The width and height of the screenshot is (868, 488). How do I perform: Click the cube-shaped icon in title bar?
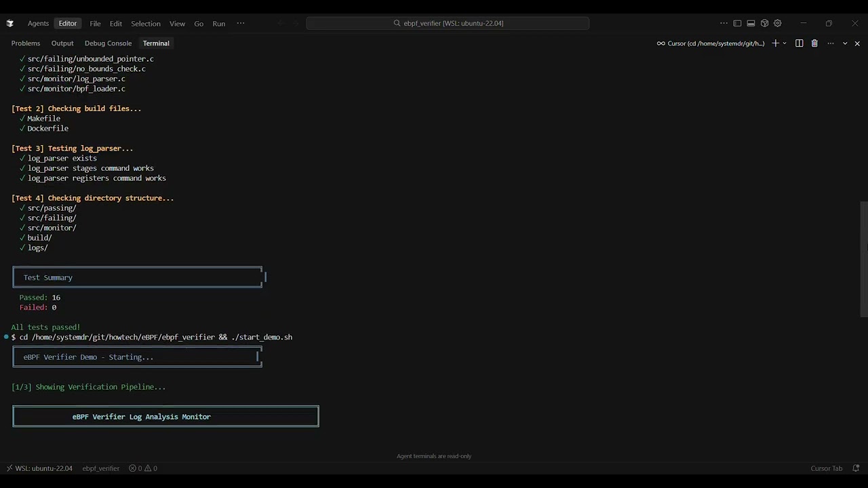click(x=764, y=23)
